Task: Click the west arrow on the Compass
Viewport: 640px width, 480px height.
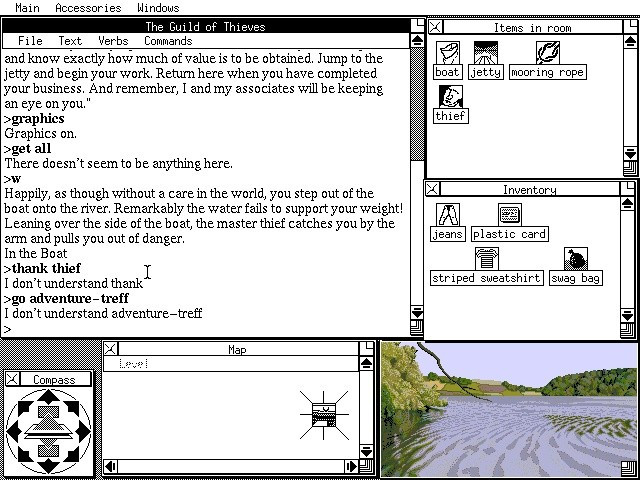Action: pos(14,431)
